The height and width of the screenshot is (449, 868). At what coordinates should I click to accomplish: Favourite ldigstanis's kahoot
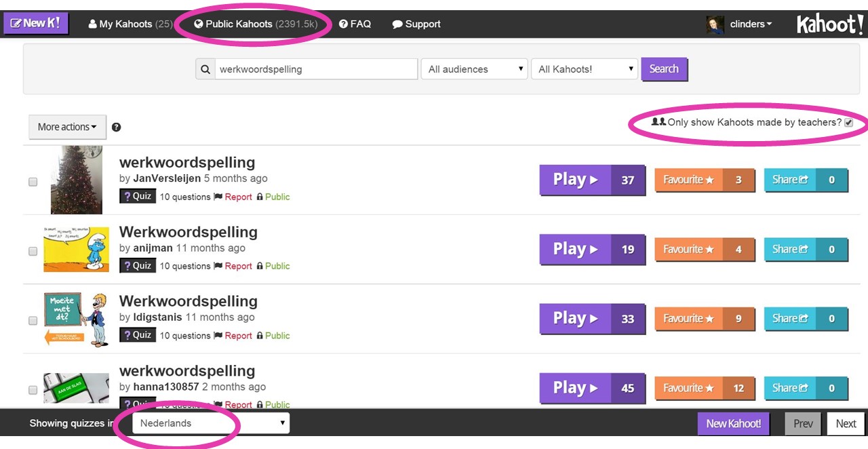705,318
